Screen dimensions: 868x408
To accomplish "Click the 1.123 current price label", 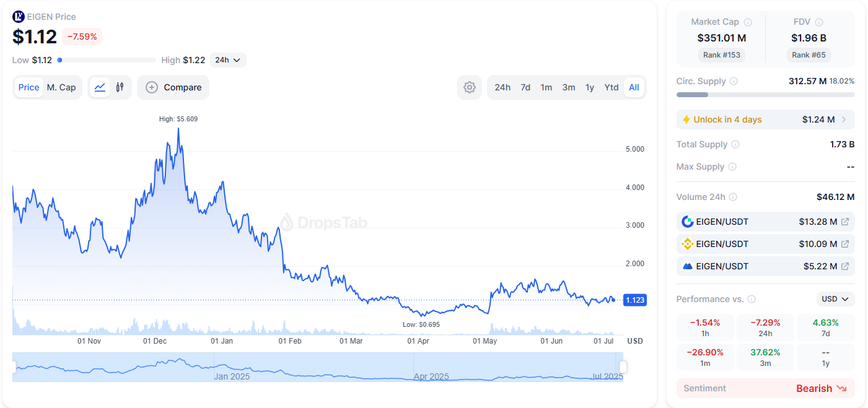I will [x=635, y=300].
